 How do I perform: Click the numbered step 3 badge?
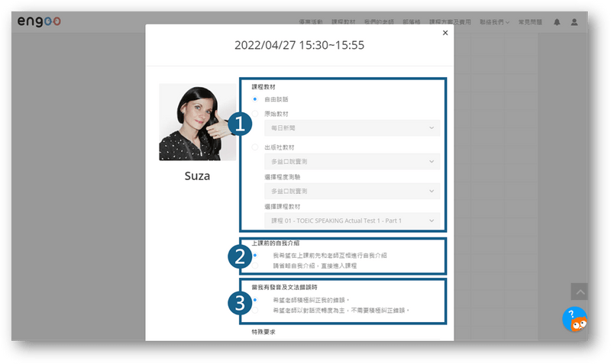(241, 303)
